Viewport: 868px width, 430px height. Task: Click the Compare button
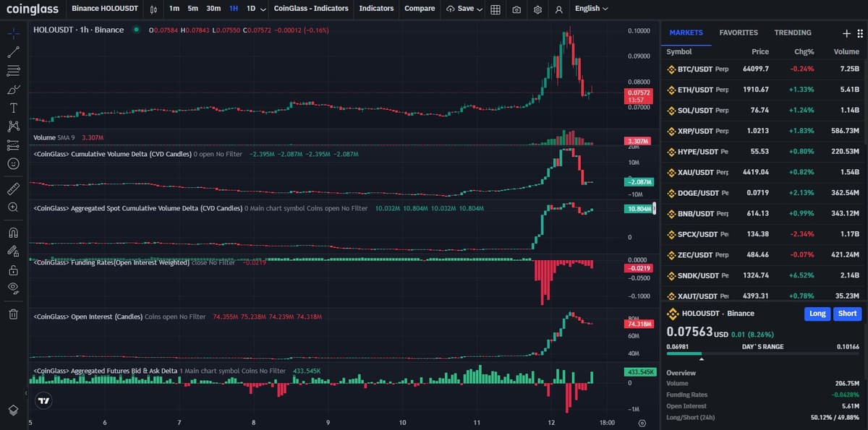click(420, 9)
